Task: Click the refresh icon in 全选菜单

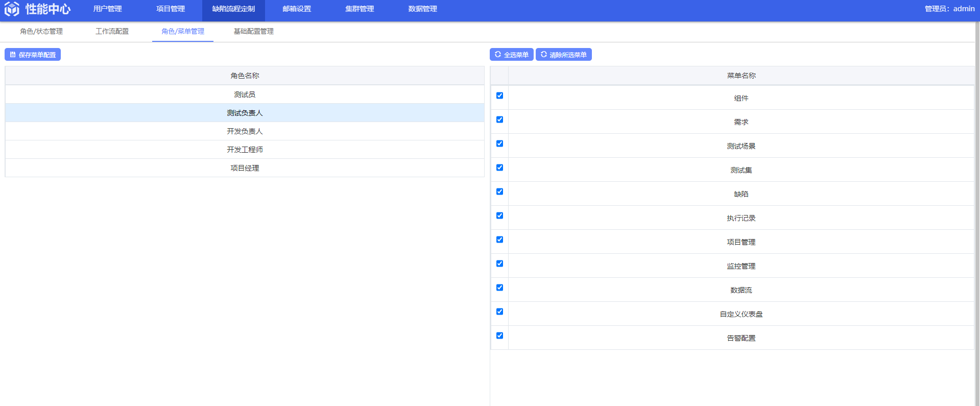Action: click(x=498, y=55)
